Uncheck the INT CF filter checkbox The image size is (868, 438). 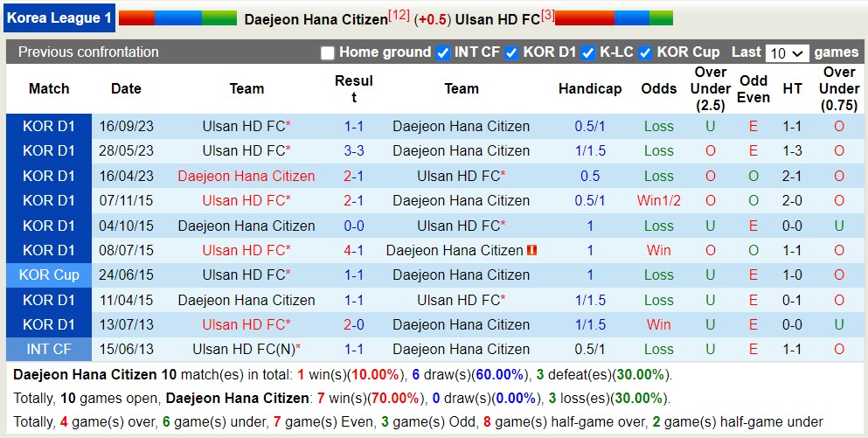point(443,53)
